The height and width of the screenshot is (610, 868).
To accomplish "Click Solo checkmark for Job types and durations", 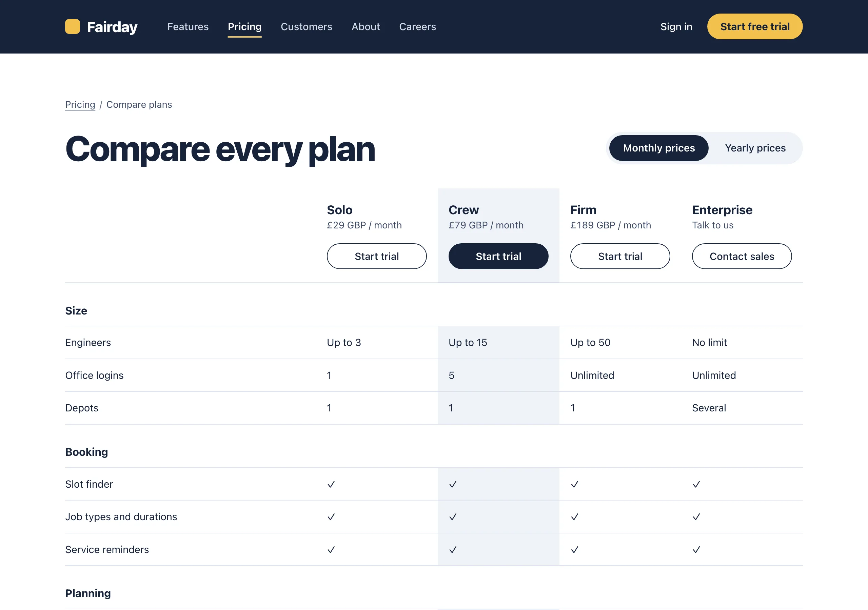I will coord(331,517).
